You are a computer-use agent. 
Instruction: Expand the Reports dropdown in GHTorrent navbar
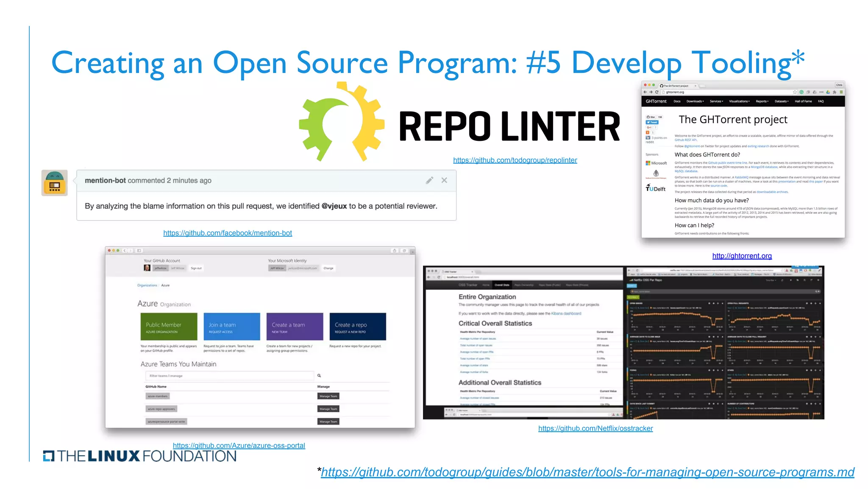[x=762, y=101]
